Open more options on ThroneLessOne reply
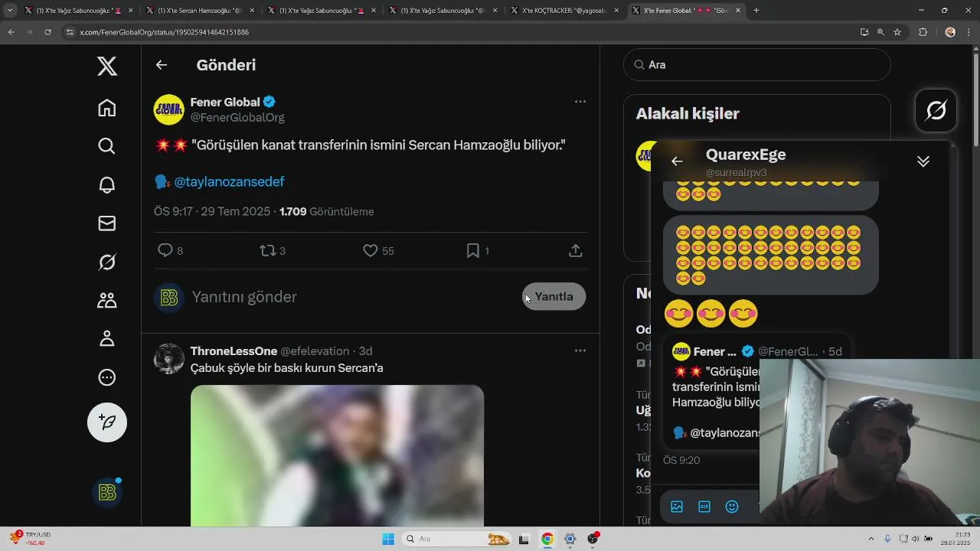Viewport: 980px width, 551px height. tap(580, 350)
